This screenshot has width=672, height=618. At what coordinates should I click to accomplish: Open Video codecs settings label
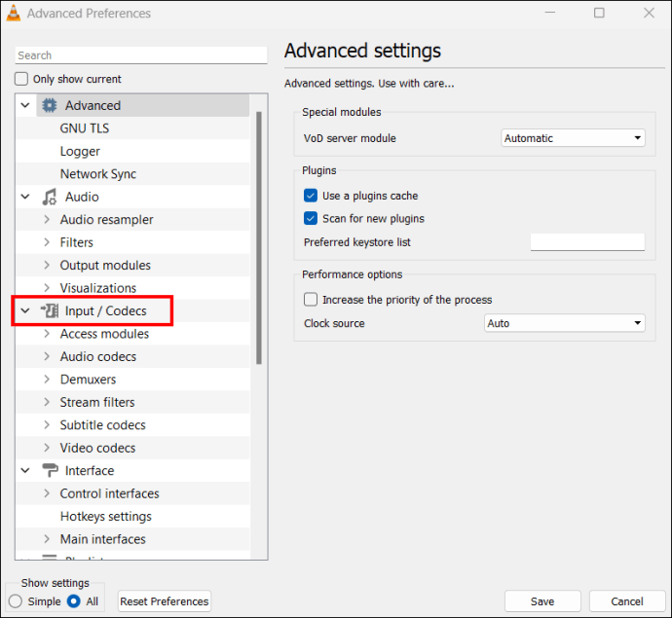97,448
